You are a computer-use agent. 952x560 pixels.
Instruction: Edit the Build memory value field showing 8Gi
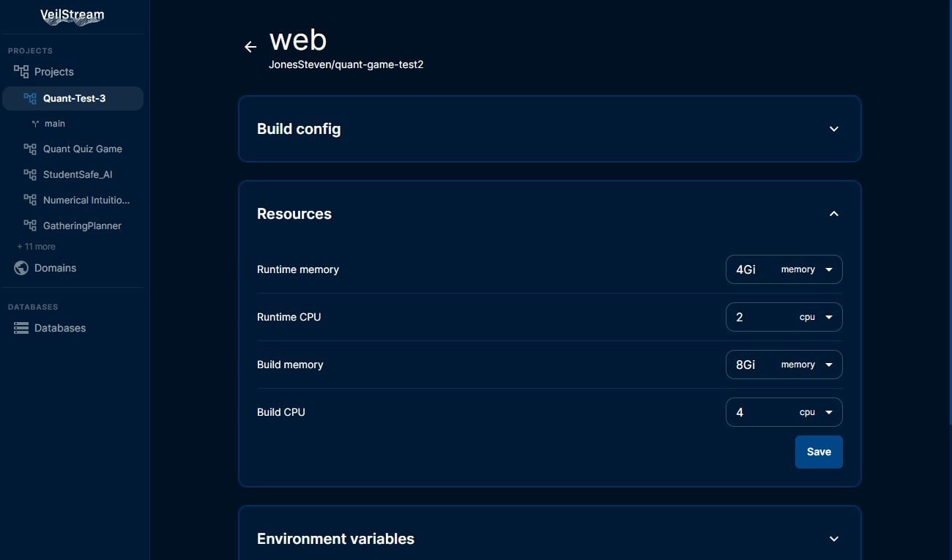click(745, 364)
